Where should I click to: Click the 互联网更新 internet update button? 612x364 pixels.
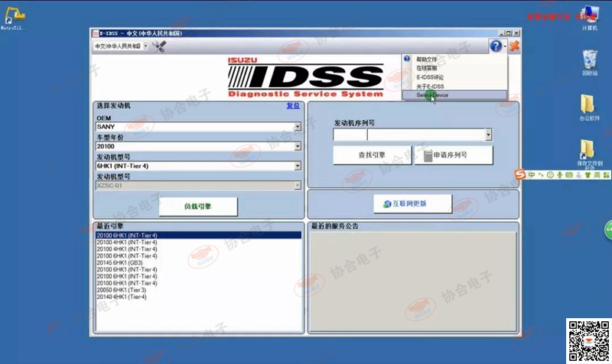[412, 203]
